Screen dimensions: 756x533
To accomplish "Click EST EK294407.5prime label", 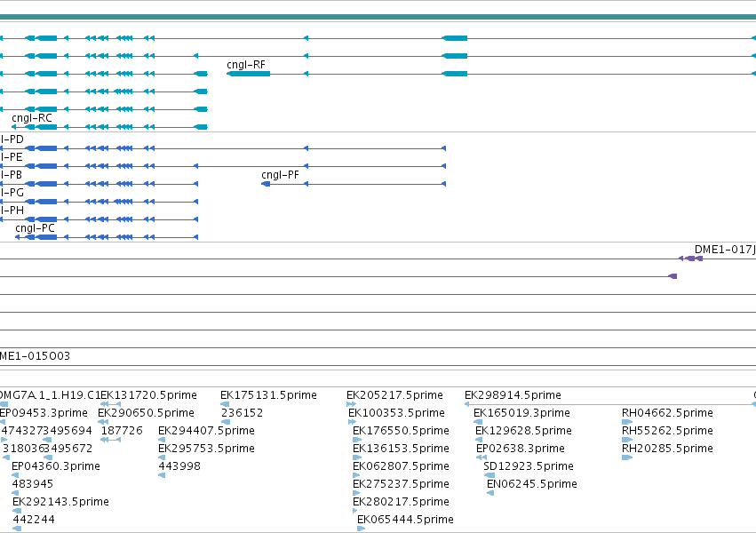I will click(x=206, y=431).
